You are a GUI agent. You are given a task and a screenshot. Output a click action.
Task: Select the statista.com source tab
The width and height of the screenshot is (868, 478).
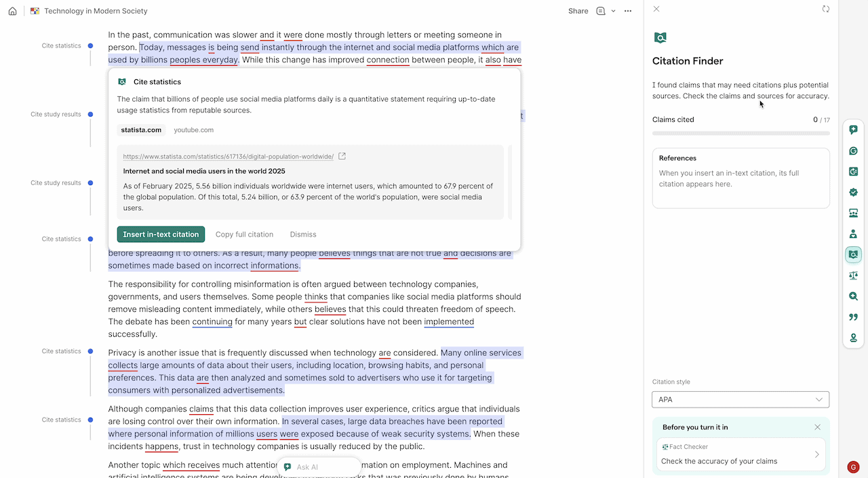(x=141, y=130)
